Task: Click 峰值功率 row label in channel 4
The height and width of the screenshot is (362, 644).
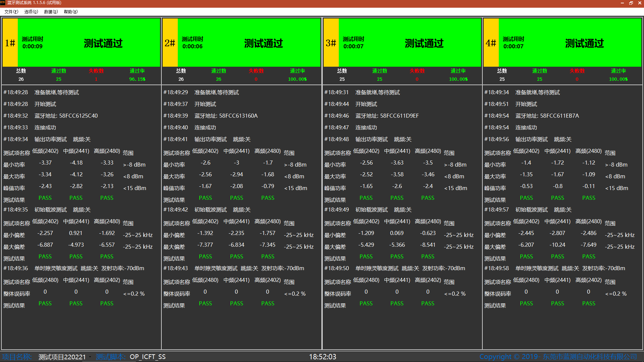Action: point(495,188)
